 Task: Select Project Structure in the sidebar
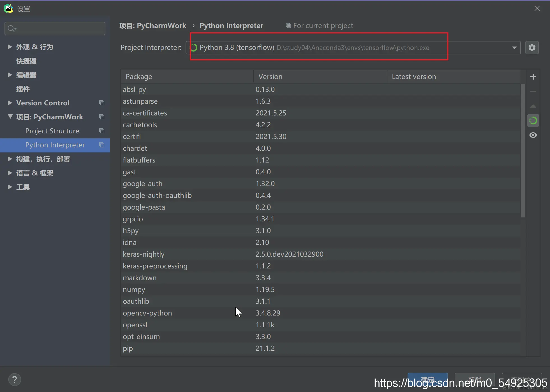click(52, 131)
